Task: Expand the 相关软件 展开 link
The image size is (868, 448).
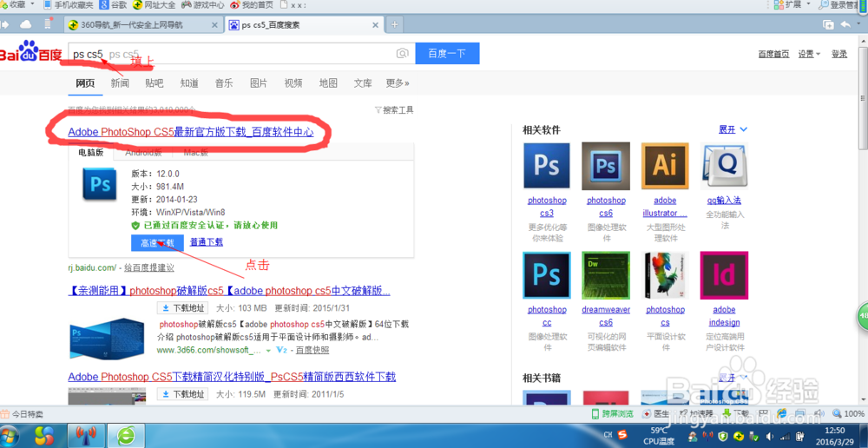Action: click(x=733, y=129)
